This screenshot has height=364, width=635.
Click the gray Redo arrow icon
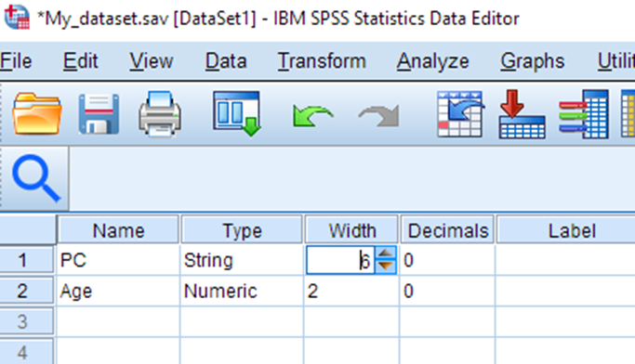pos(379,116)
